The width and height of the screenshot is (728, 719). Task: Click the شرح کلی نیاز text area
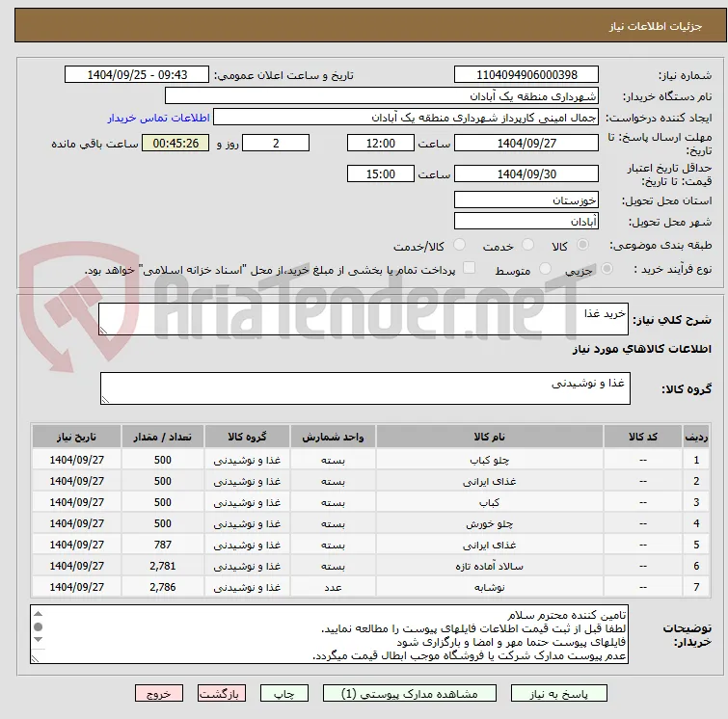coord(364,319)
